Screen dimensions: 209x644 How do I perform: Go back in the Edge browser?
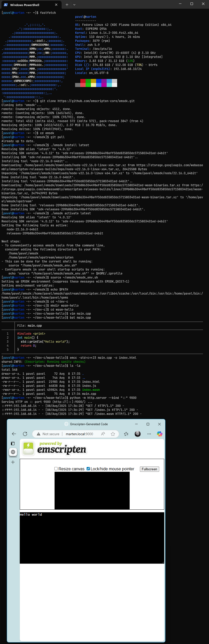[14, 434]
